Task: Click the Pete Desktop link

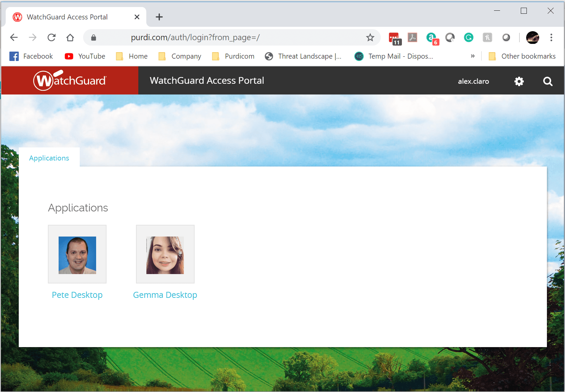Action: (77, 295)
